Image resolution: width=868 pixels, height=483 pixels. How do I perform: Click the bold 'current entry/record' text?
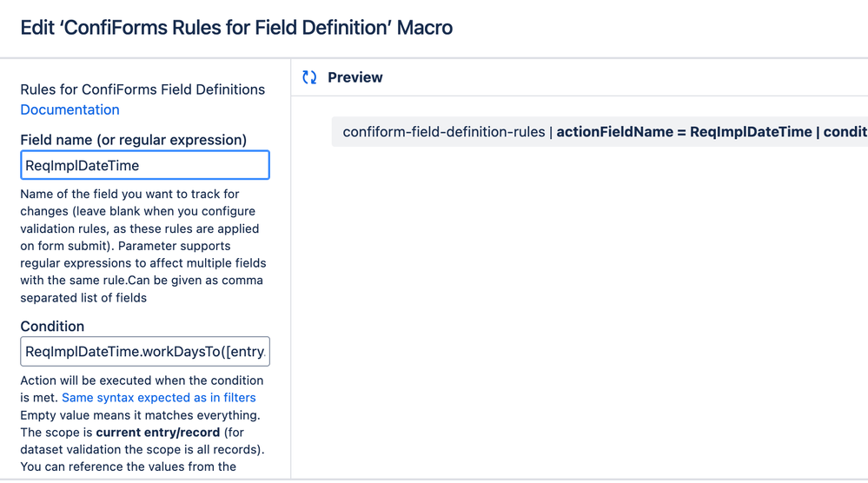coord(157,433)
